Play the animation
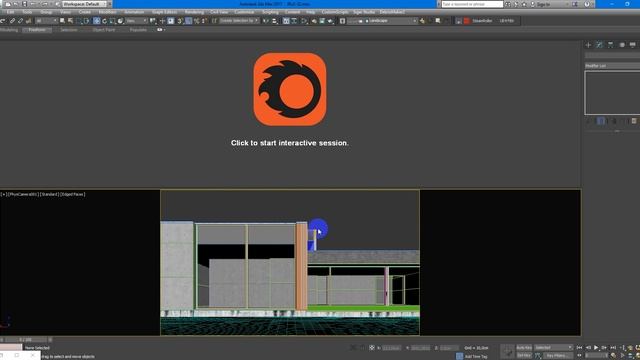 (596, 348)
